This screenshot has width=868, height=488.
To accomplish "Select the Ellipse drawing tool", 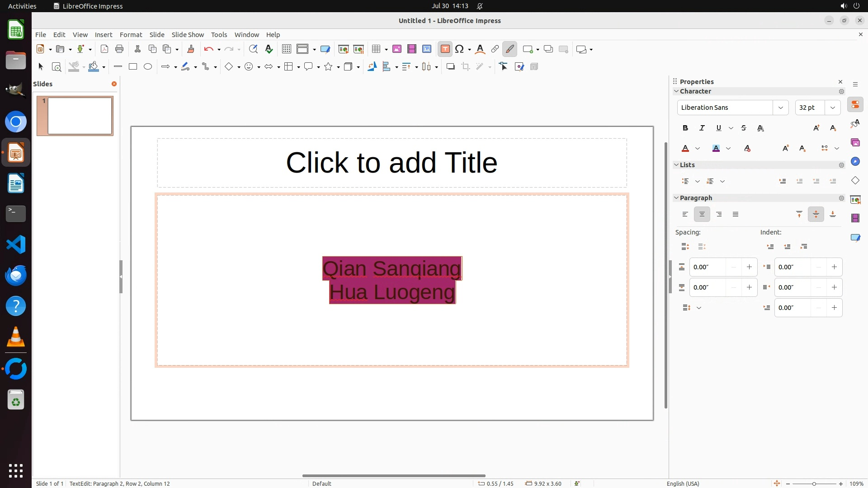I will (x=148, y=67).
